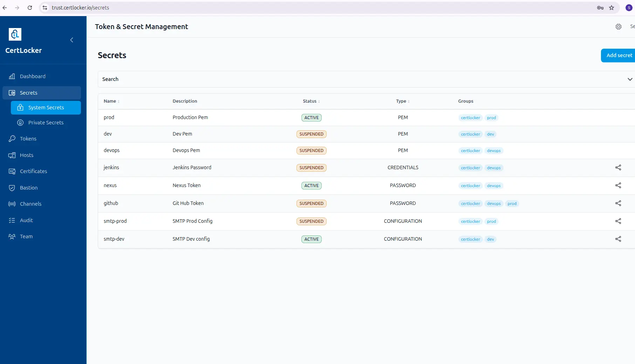Viewport: 635px width, 364px height.
Task: Share the github secret
Action: tap(618, 203)
